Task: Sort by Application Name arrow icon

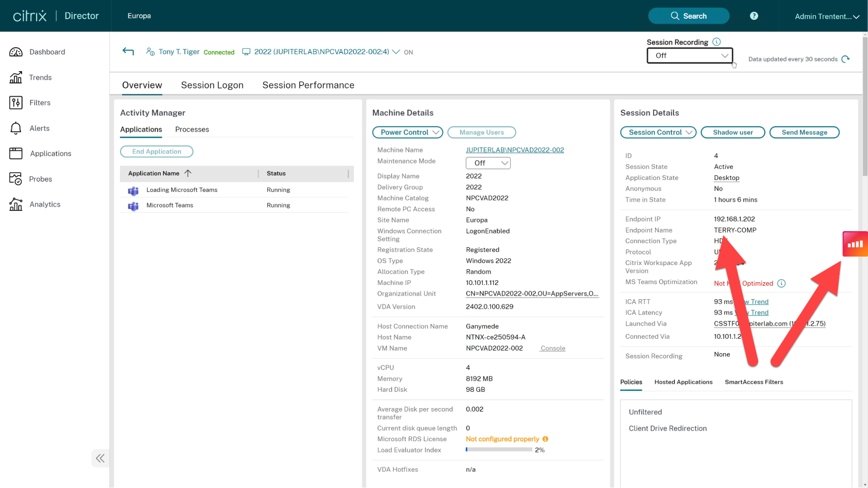Action: (x=188, y=173)
